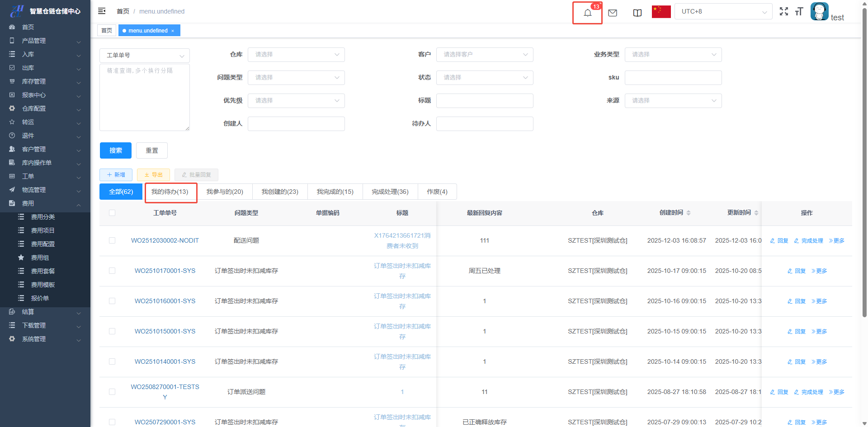Open 费用分类 in the sidebar menu
This screenshot has width=868, height=427.
(42, 217)
